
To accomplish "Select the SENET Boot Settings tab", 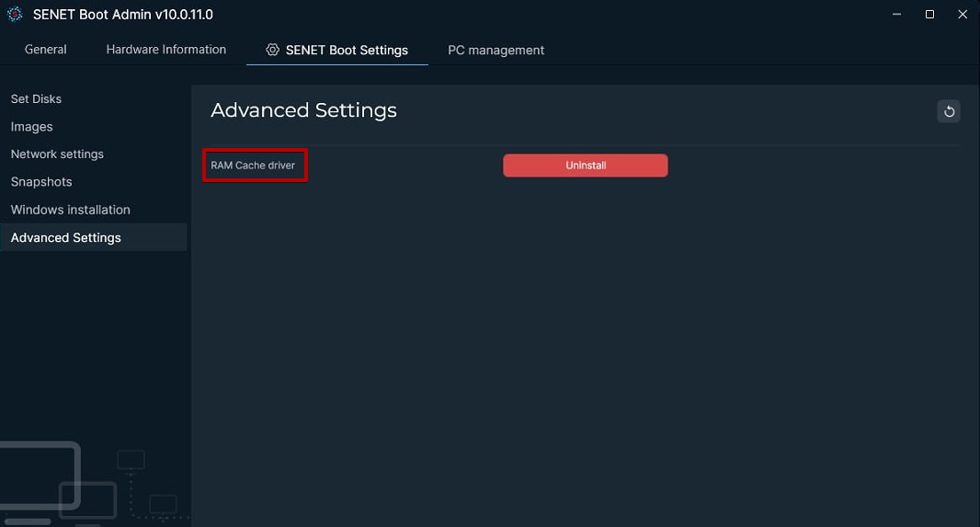I will 336,50.
